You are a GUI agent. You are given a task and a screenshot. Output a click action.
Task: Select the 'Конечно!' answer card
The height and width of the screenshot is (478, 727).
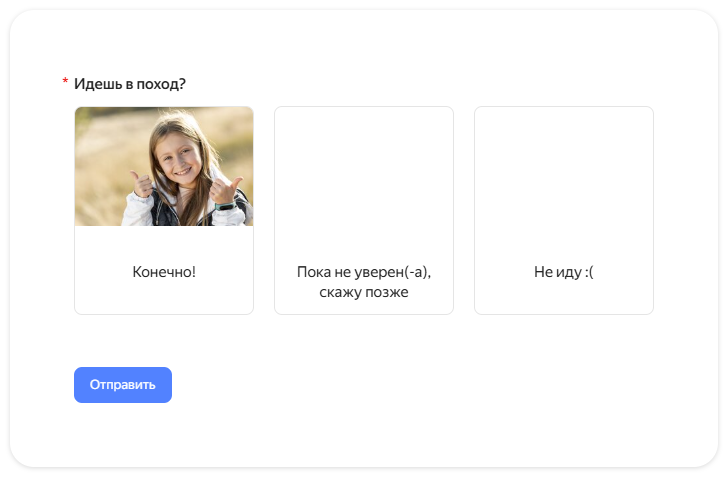point(164,210)
